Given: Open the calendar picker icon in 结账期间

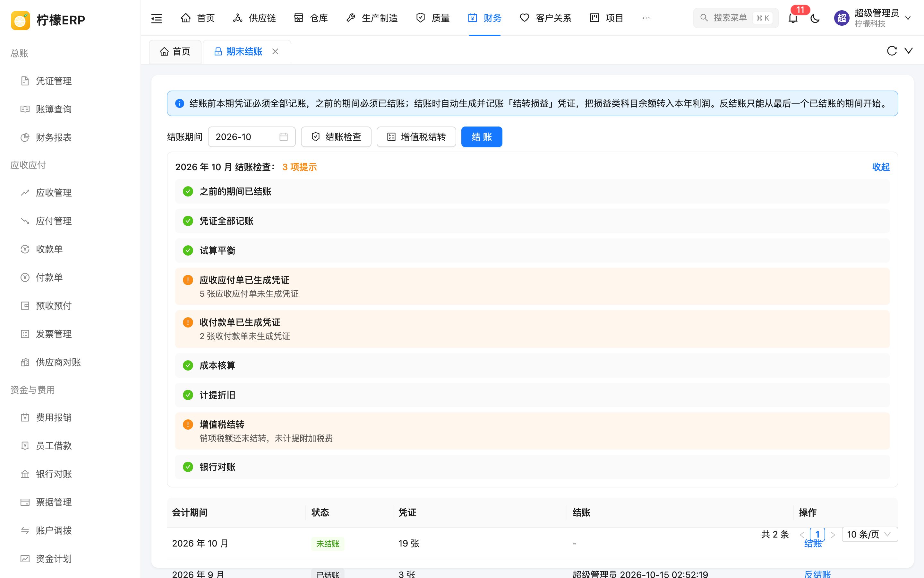Looking at the screenshot, I should 283,137.
